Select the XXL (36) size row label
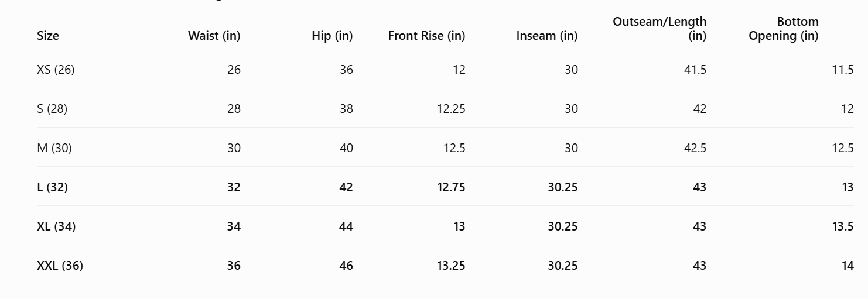Screen dimensions: 868x299 click(x=60, y=266)
